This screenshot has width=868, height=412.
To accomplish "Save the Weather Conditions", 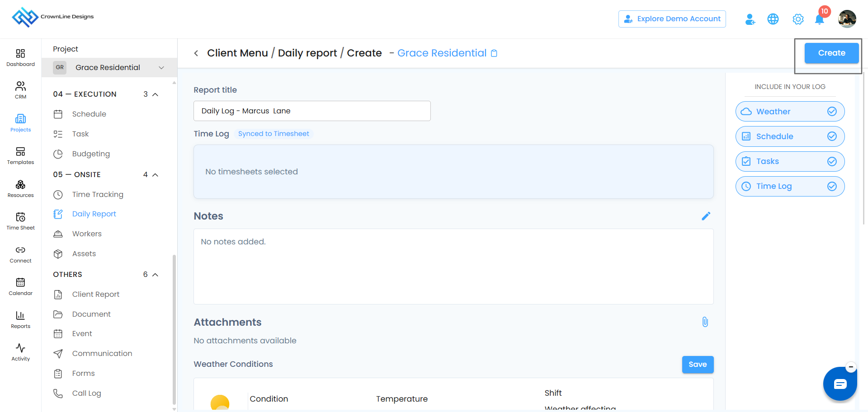I will pos(698,365).
